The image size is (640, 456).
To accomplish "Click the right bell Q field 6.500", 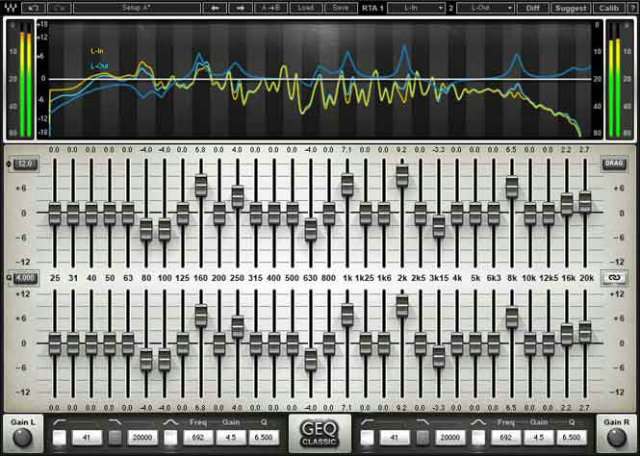I will coord(571,438).
